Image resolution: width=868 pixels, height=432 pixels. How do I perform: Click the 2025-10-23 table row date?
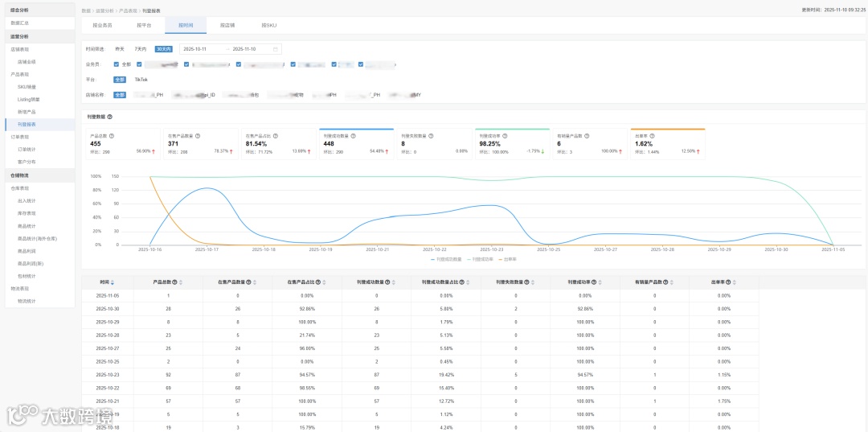(x=108, y=374)
